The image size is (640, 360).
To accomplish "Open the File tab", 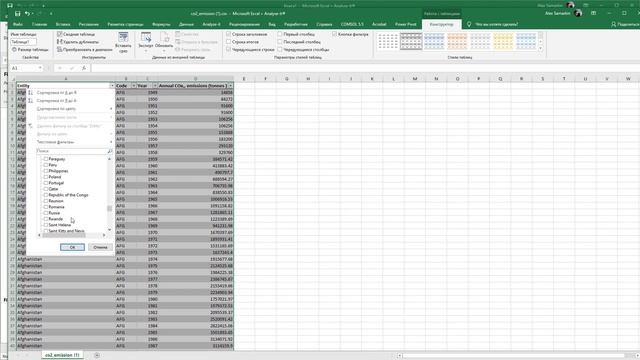I will click(x=18, y=24).
